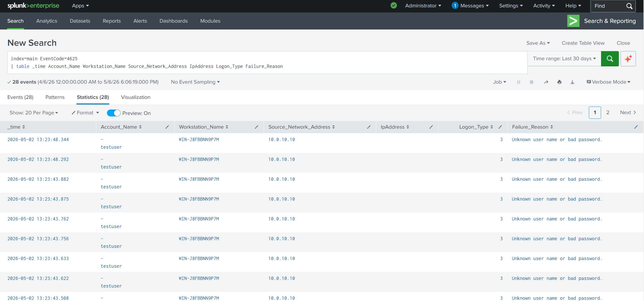Share the search job

546,82
